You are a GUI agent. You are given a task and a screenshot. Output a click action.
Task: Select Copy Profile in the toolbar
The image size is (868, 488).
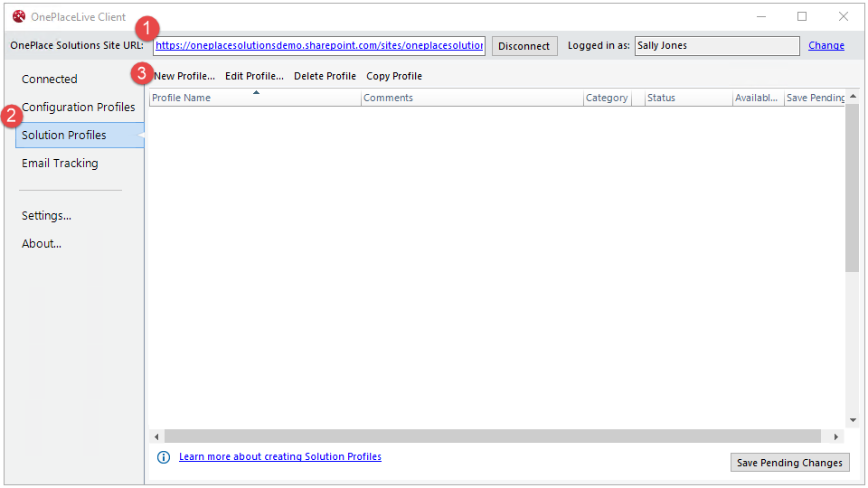(394, 76)
